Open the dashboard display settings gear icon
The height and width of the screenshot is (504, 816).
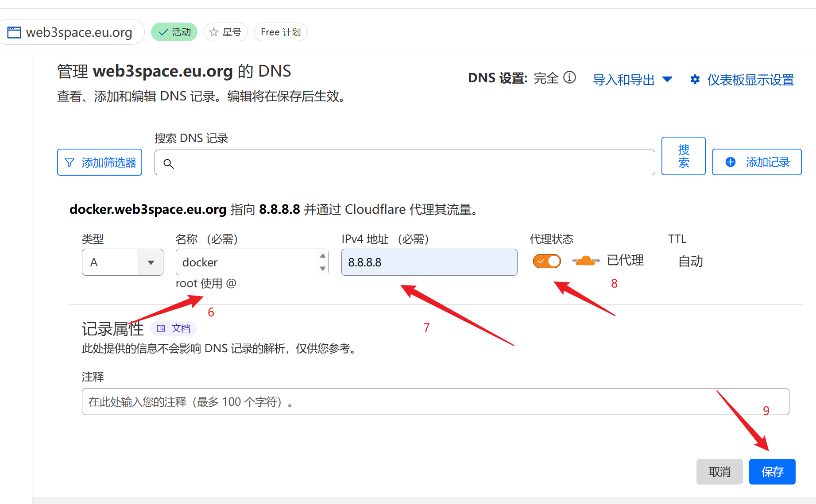[x=695, y=80]
